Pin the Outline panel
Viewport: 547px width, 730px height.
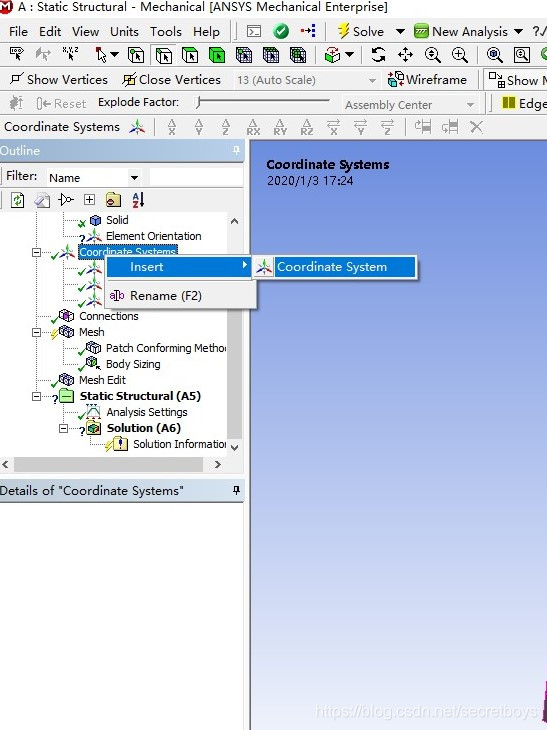236,150
